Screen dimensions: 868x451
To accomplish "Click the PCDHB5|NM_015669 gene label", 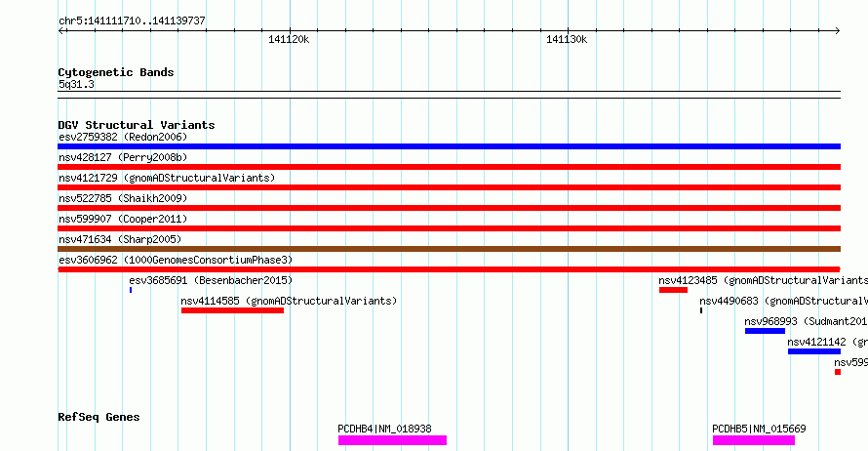I will [759, 429].
